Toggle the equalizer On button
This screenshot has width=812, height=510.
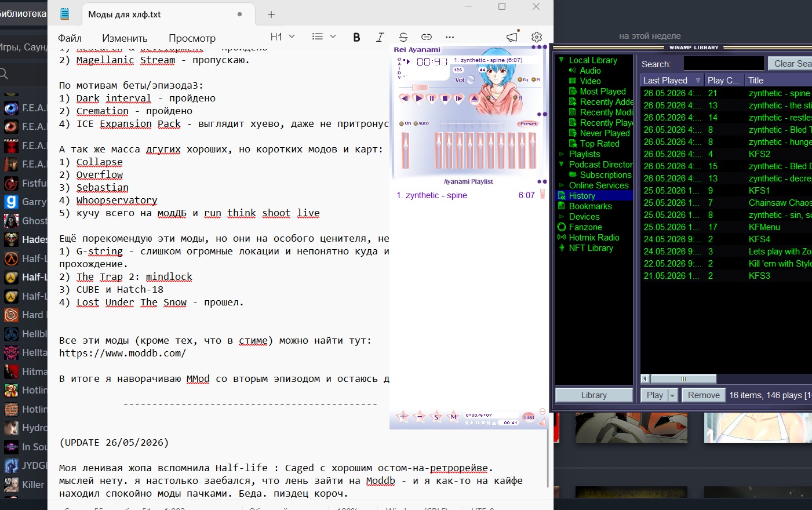(405, 123)
